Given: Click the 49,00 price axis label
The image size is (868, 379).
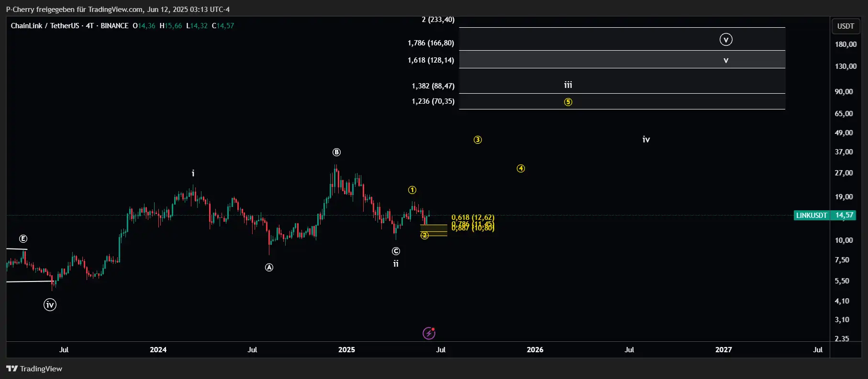Looking at the screenshot, I should coord(844,133).
